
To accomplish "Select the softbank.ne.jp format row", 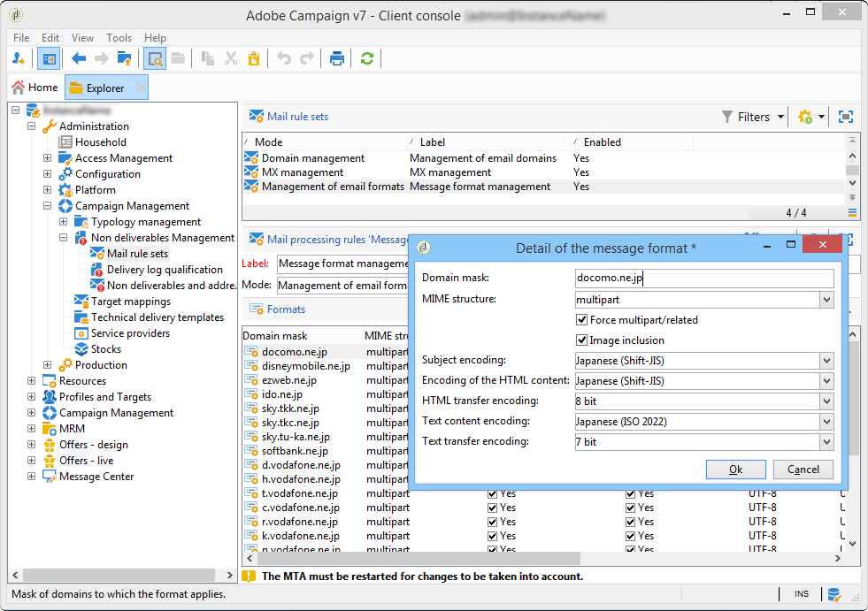I will [295, 451].
